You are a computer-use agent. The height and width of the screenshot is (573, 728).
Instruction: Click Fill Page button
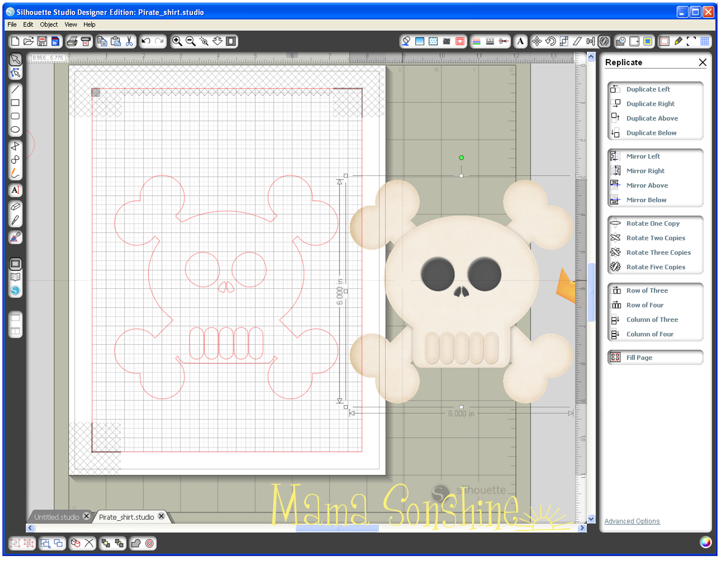(639, 357)
